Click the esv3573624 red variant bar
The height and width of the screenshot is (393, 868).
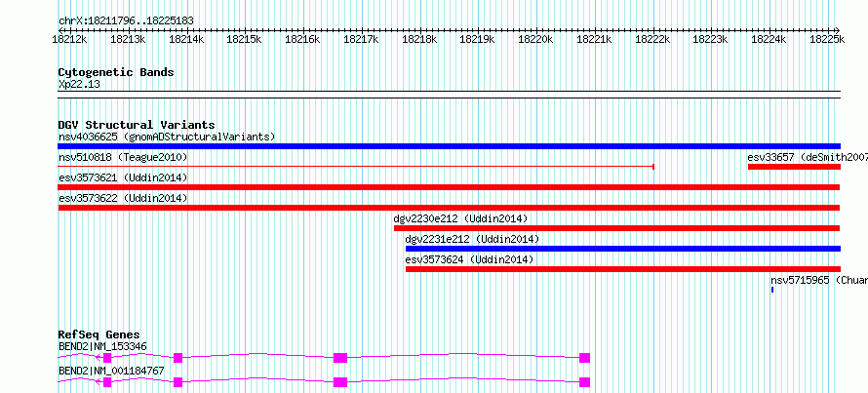(623, 269)
